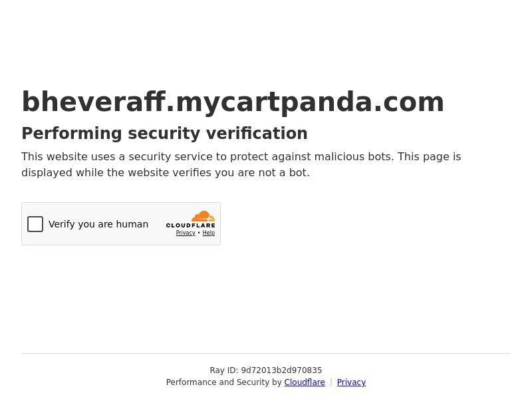
Task: Click the "Performing security verification" heading
Action: [164, 133]
